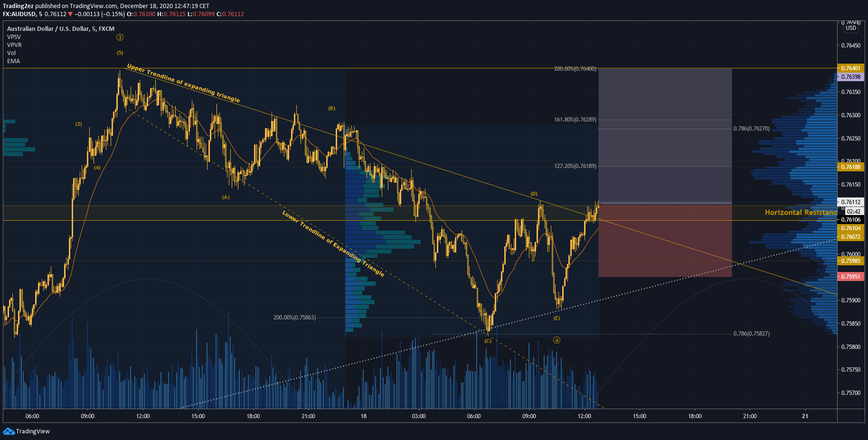The image size is (868, 440).
Task: Select the (5) wave label near top left
Action: pos(120,53)
